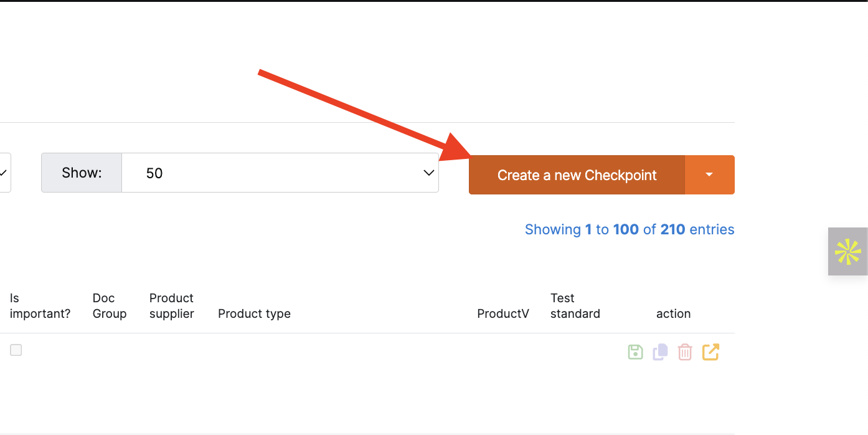The height and width of the screenshot is (435, 868).
Task: Click the green save icon in the action column
Action: (x=635, y=352)
